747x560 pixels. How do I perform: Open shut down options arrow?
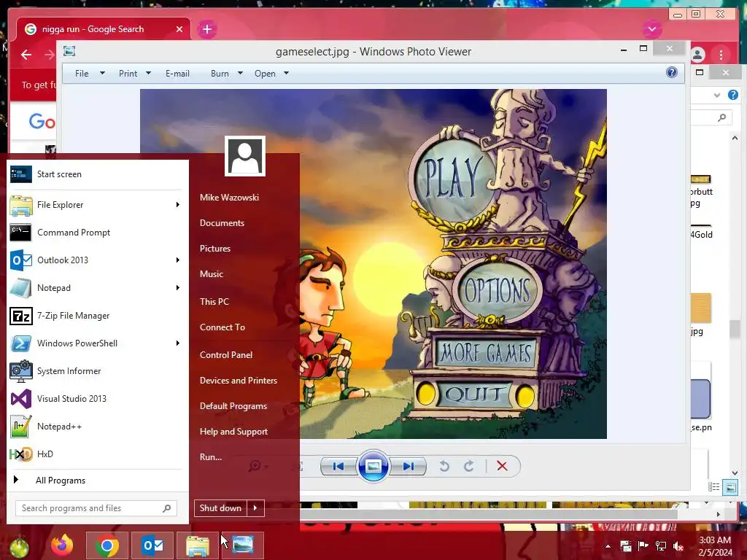point(255,508)
